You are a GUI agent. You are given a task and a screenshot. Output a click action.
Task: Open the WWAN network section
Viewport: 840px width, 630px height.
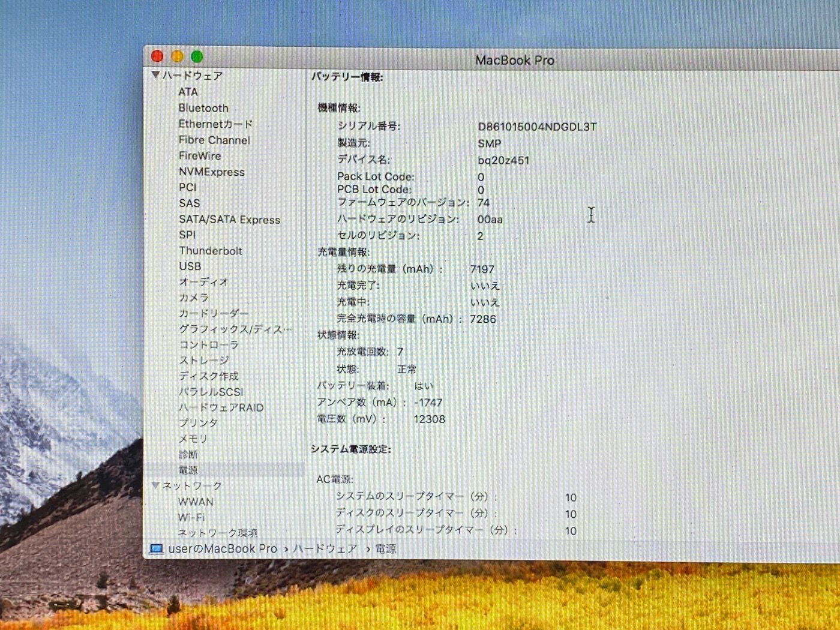[x=196, y=501]
